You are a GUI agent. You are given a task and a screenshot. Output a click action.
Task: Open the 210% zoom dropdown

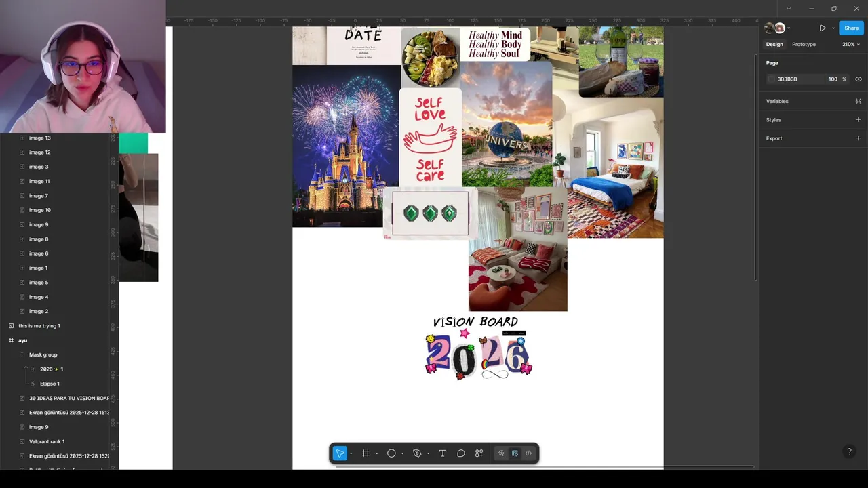(850, 44)
